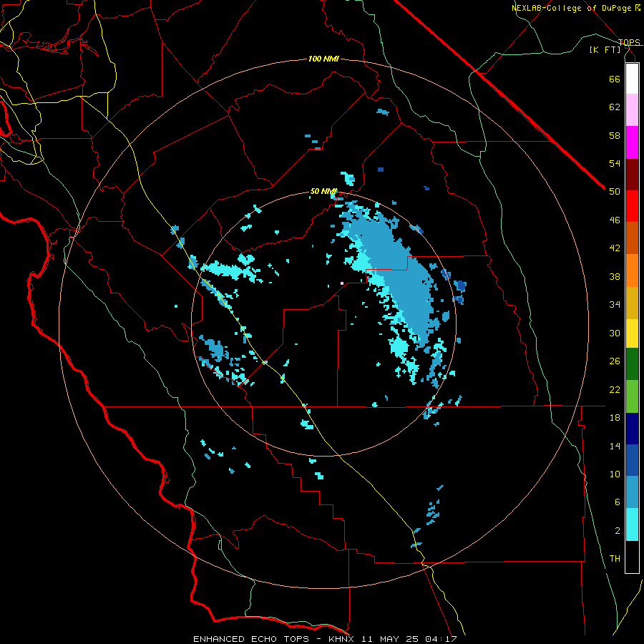Click the '04:17' time stamp
The width and height of the screenshot is (644, 644).
click(x=441, y=639)
